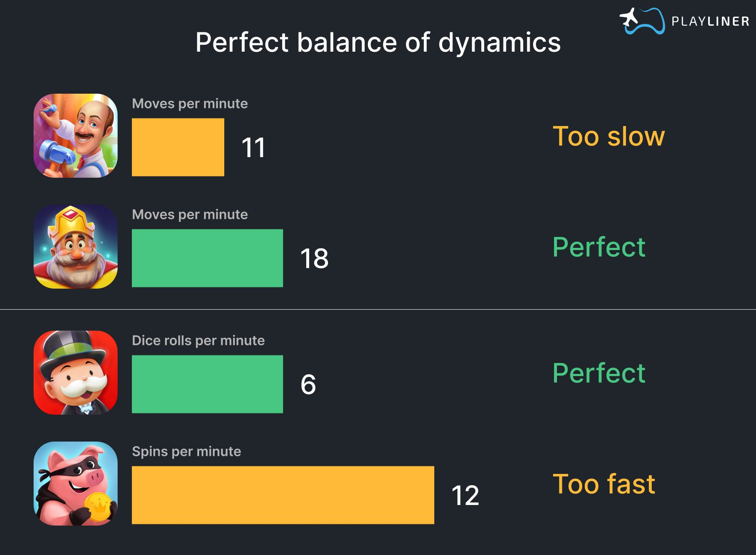The width and height of the screenshot is (756, 555).
Task: Click the Monopoly Go game icon
Action: click(76, 373)
